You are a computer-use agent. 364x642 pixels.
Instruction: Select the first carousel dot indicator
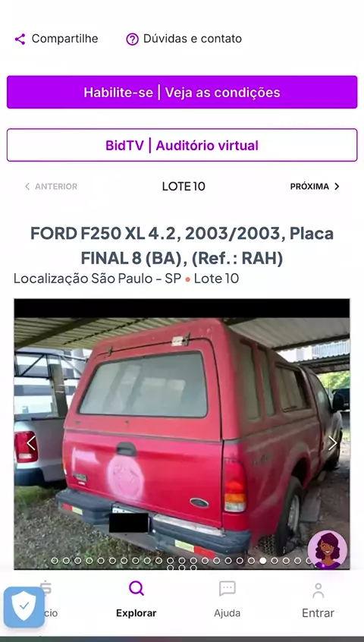click(55, 561)
